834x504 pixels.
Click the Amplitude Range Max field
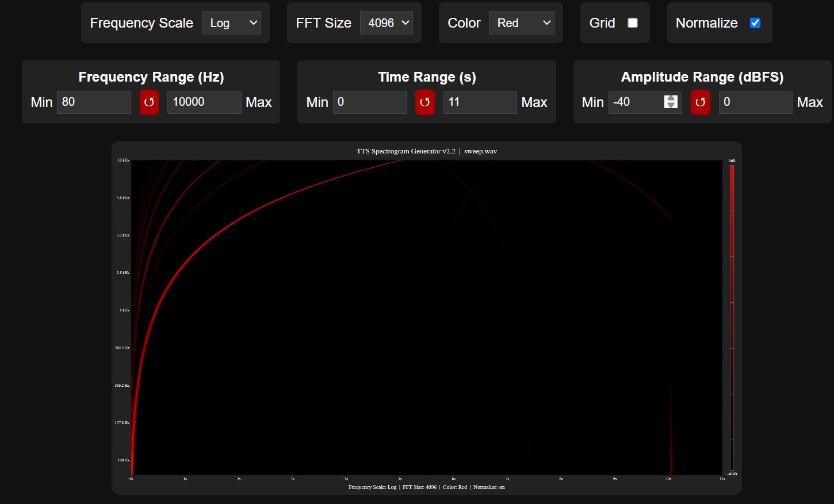point(755,102)
